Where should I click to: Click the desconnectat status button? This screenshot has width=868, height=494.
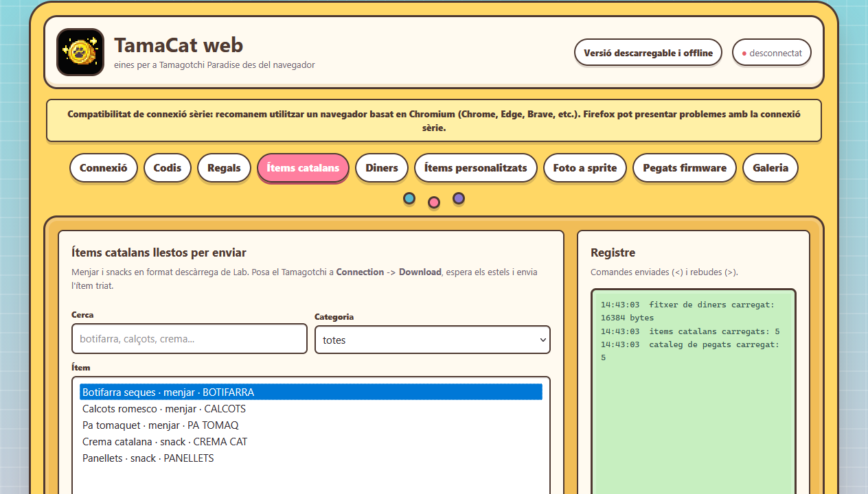(772, 53)
